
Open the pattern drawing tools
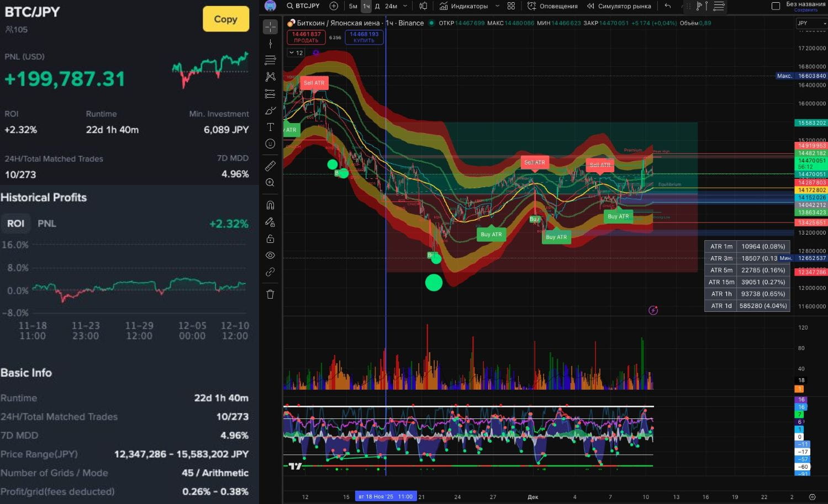pos(270,77)
